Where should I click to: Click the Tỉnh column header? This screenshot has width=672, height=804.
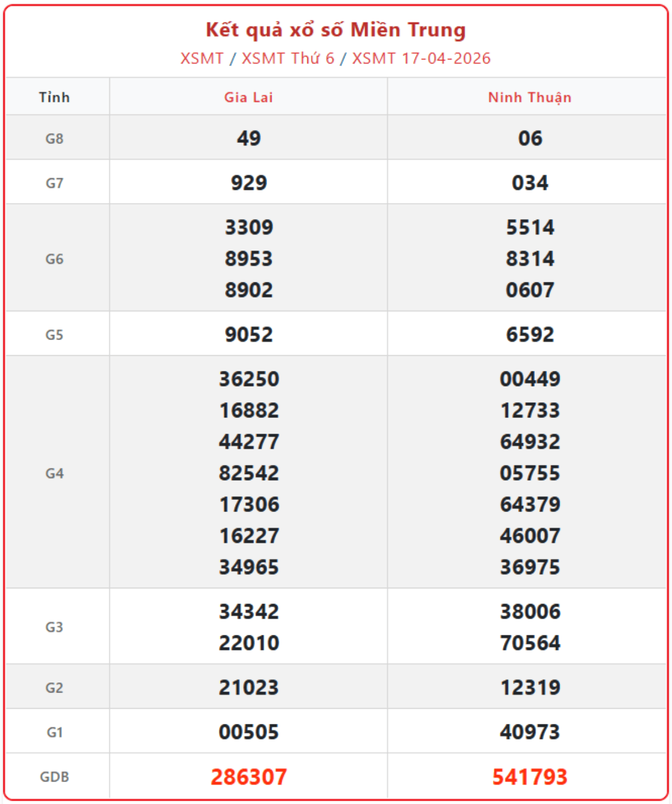54,97
